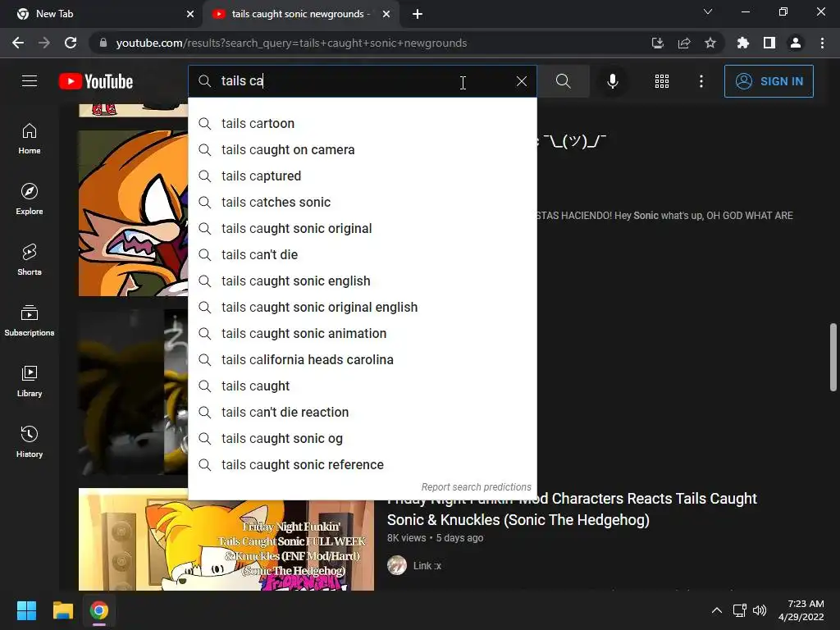This screenshot has height=630, width=840.
Task: Select suggestion 'tails caught sonic original'
Action: tap(362, 228)
